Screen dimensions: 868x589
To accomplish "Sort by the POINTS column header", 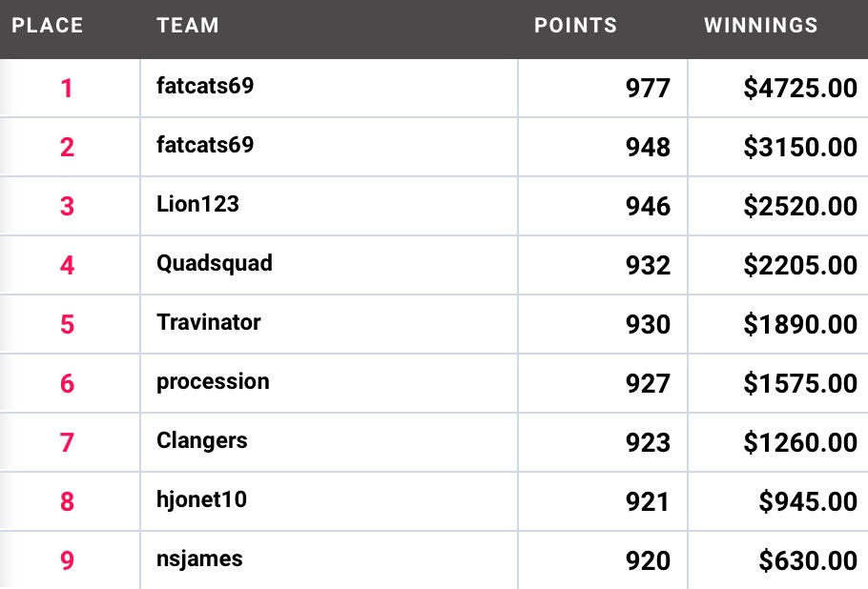I will pos(576,26).
